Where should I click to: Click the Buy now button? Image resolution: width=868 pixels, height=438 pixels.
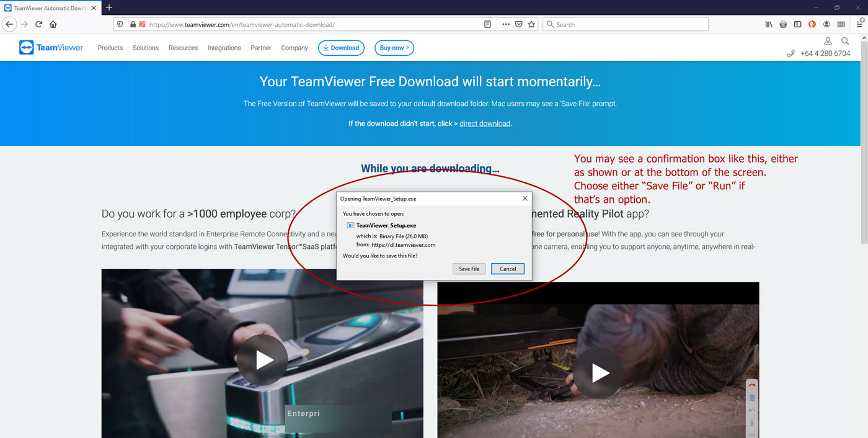[394, 48]
